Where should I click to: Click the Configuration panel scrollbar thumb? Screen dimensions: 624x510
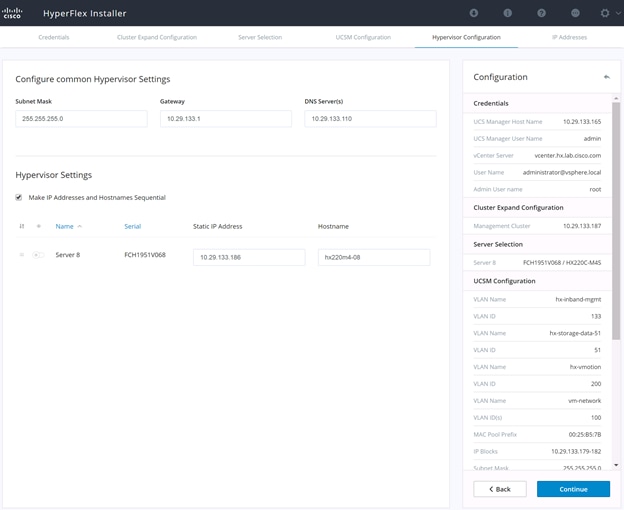click(x=616, y=221)
